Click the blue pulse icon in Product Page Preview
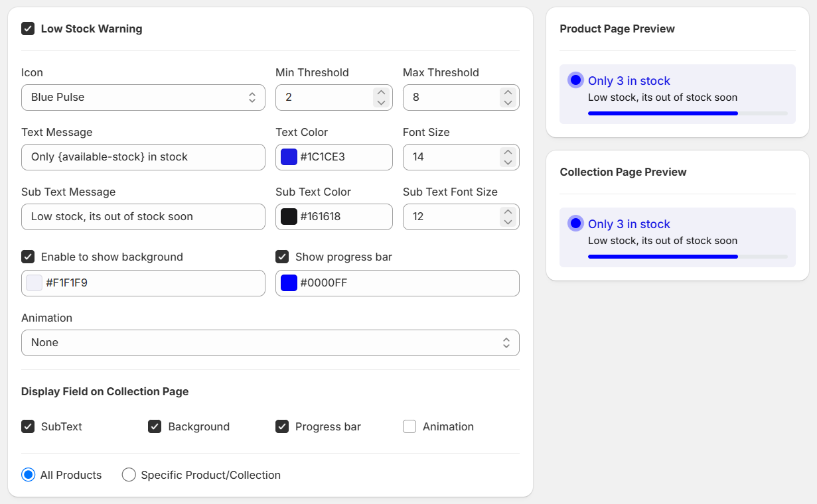The height and width of the screenshot is (504, 817). [575, 80]
